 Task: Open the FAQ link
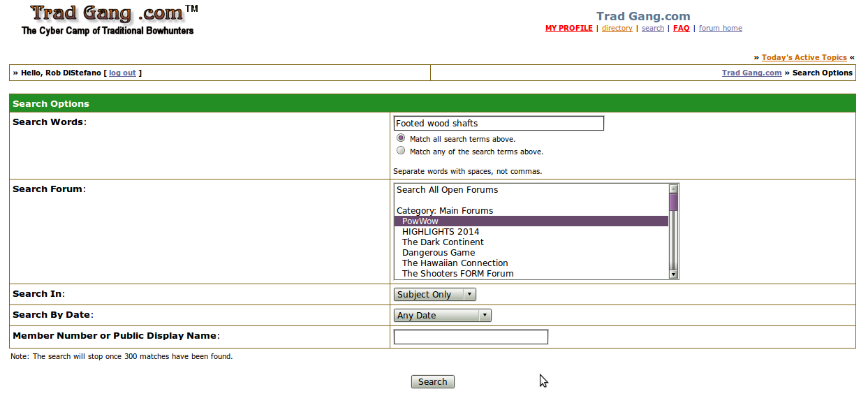click(x=681, y=29)
